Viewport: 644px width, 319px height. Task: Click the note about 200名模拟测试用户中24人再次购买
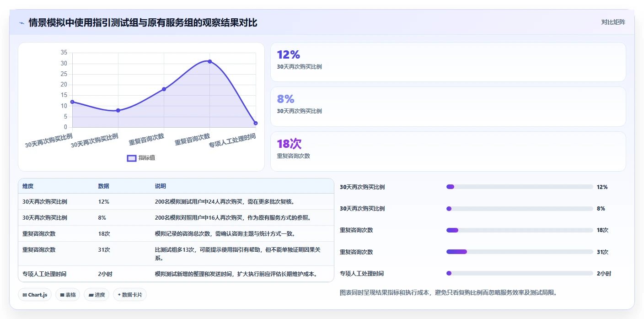[x=225, y=201]
